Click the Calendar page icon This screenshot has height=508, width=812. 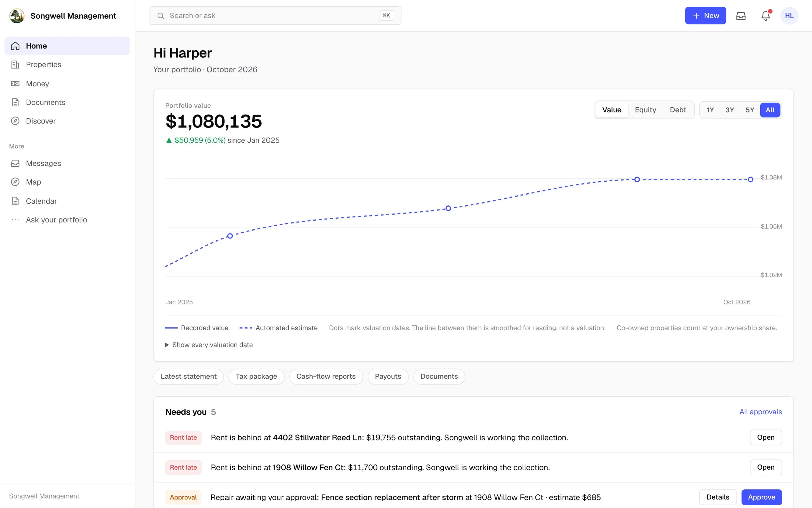pos(15,201)
